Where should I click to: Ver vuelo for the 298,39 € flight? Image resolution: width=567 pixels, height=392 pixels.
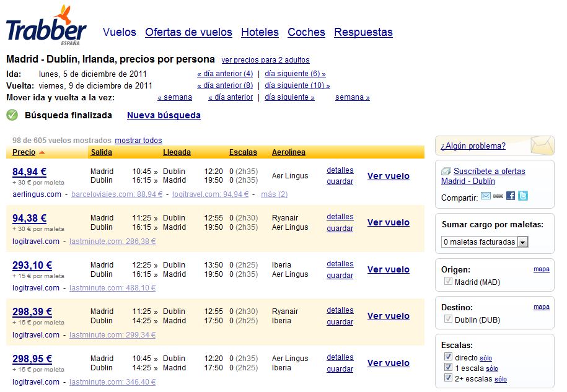pos(389,316)
